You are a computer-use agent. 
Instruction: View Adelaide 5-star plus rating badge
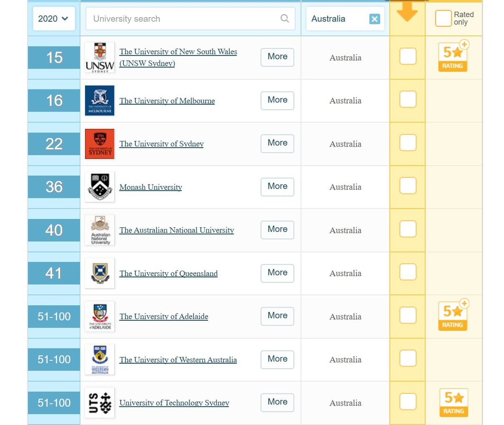coord(453,315)
